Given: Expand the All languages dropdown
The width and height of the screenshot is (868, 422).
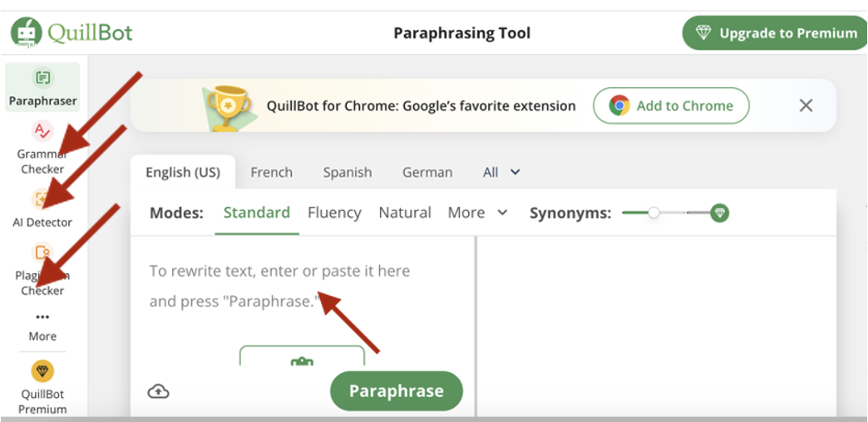Looking at the screenshot, I should pos(501,173).
